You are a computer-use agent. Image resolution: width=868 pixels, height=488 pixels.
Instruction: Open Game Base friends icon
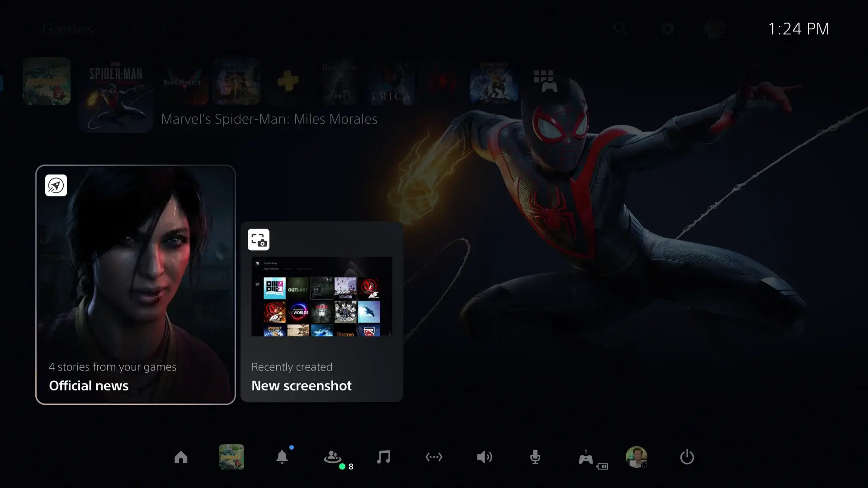point(333,457)
